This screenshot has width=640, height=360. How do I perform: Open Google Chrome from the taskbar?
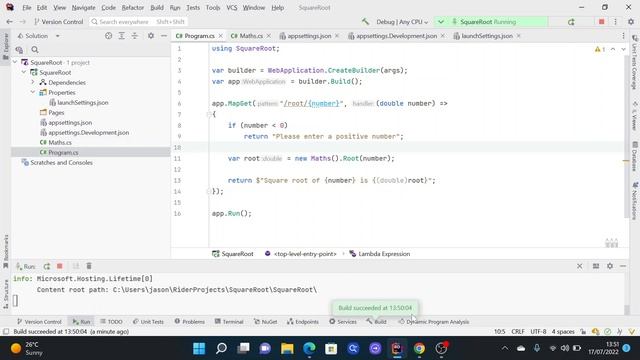419,349
